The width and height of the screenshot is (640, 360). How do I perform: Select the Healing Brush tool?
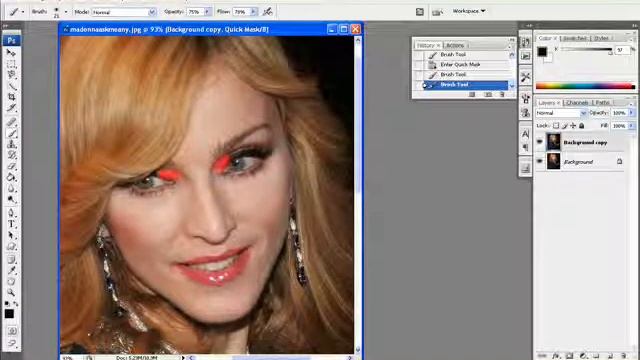pos(11,122)
